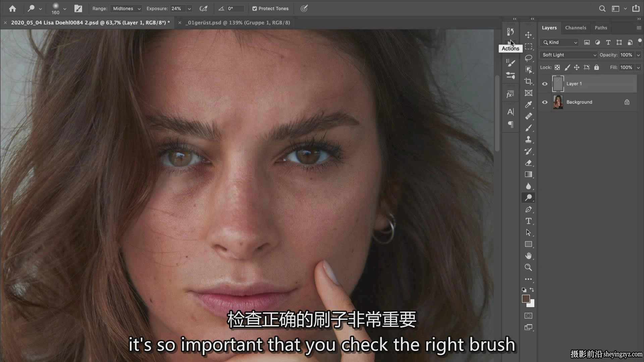Toggle lock all on layer

pyautogui.click(x=596, y=67)
